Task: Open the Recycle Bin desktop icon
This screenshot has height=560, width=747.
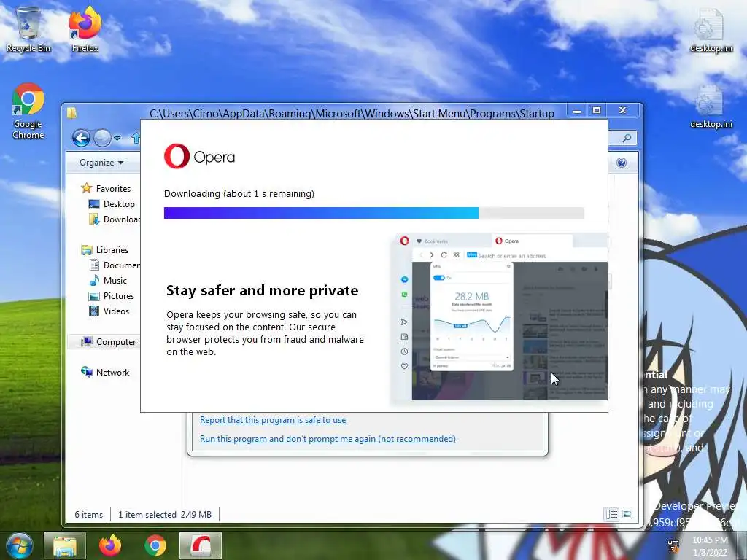Action: [28, 28]
